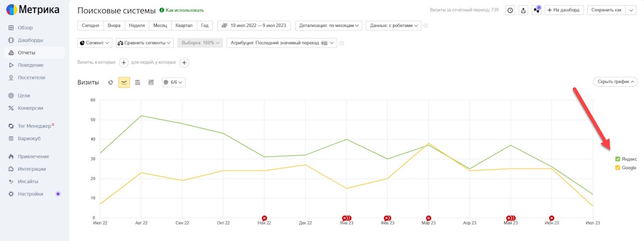Open the date range picker field
This screenshot has height=241, width=644.
click(x=254, y=26)
